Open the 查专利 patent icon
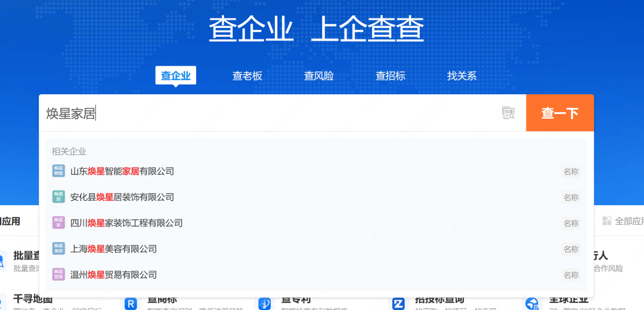This screenshot has width=644, height=310. coord(265,303)
